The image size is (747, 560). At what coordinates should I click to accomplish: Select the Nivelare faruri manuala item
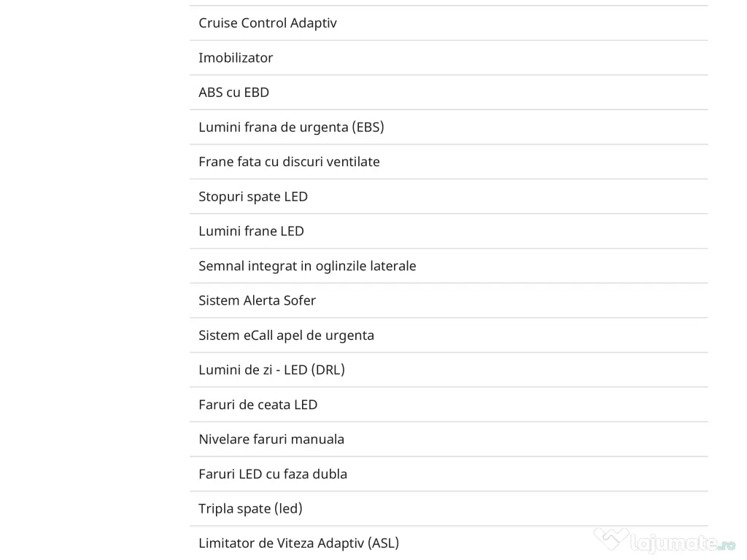pos(271,439)
